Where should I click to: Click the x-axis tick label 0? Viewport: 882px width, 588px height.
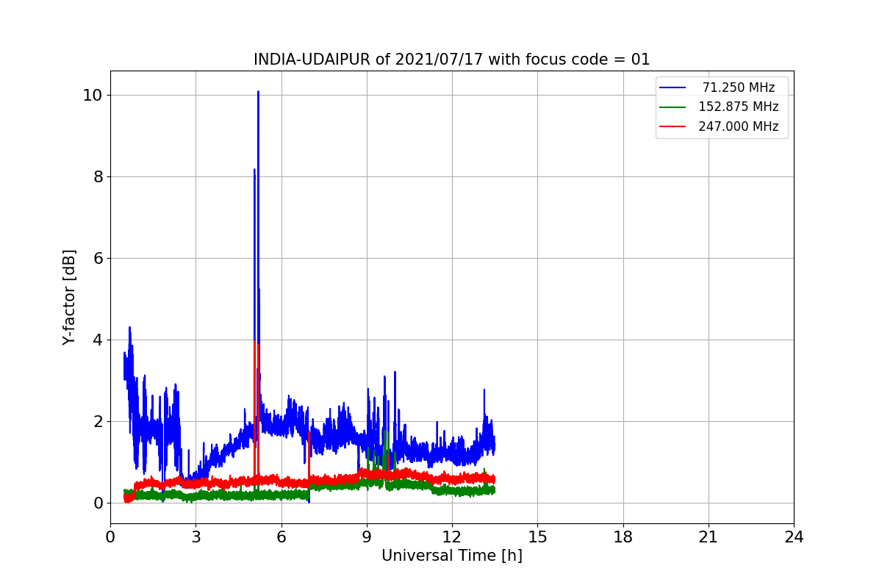[110, 537]
